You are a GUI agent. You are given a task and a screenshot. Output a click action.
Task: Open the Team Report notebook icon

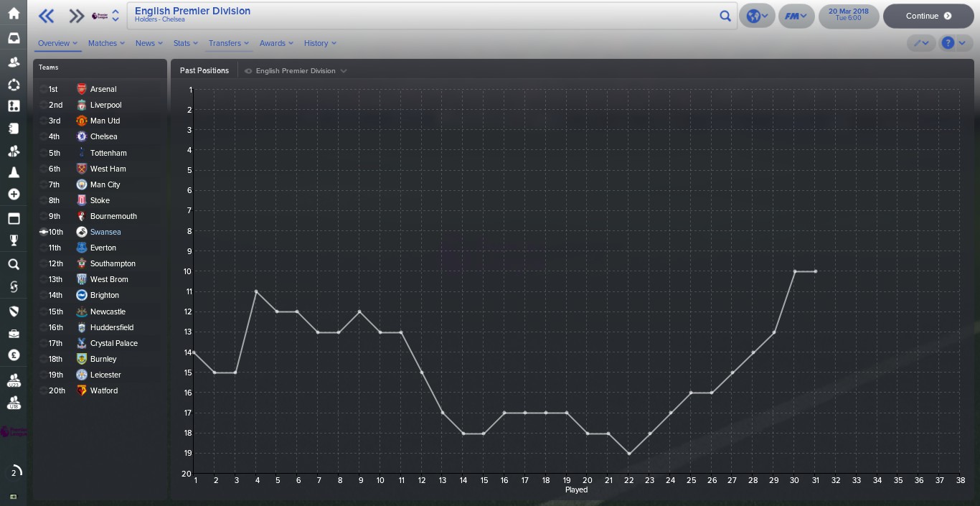pos(14,128)
